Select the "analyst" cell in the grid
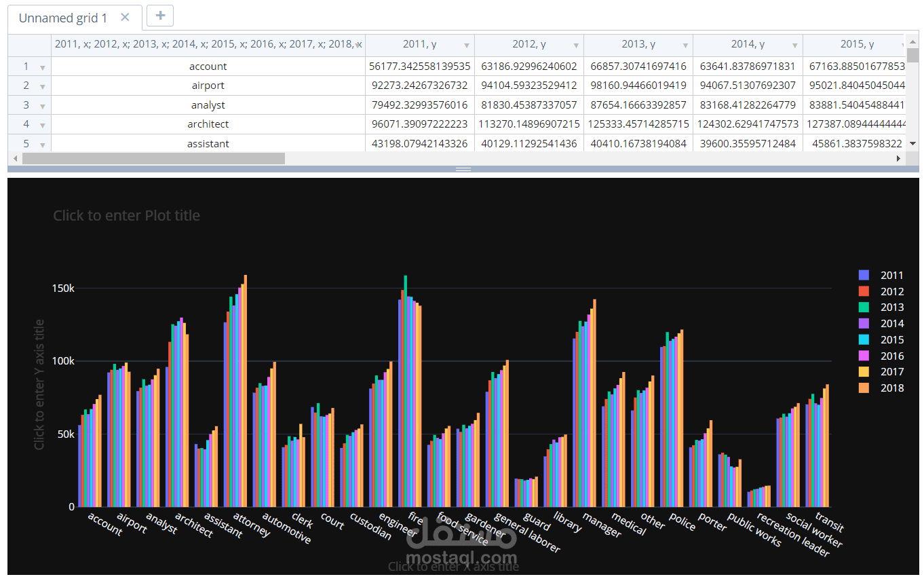The image size is (924, 579). point(208,105)
